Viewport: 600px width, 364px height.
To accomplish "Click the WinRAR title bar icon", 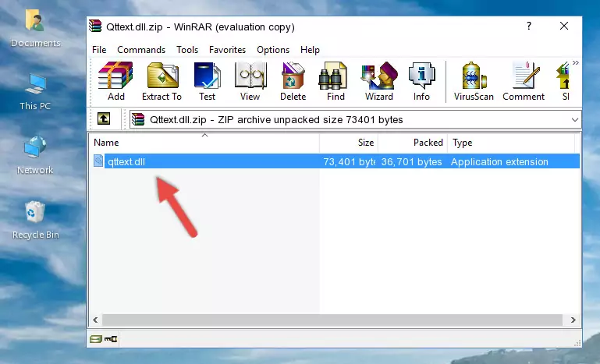I will 95,26.
